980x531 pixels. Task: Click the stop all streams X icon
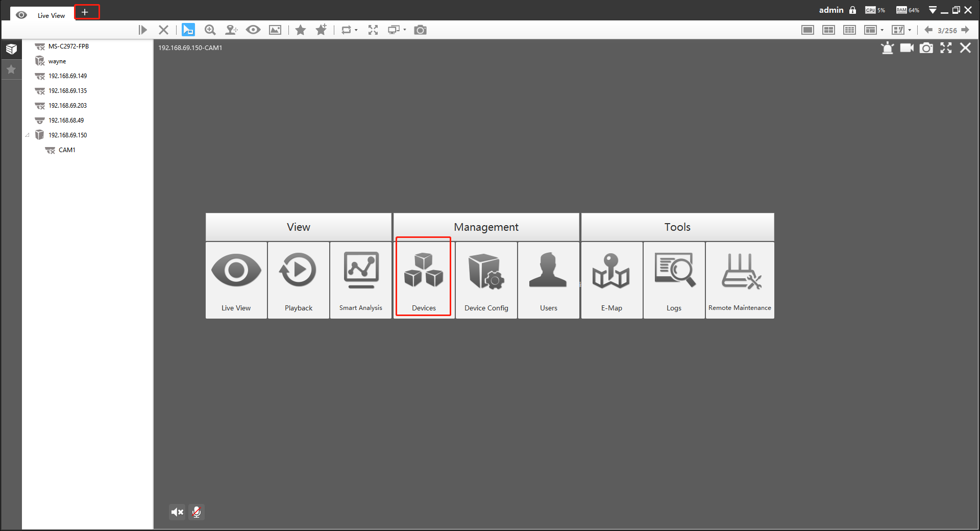click(163, 30)
